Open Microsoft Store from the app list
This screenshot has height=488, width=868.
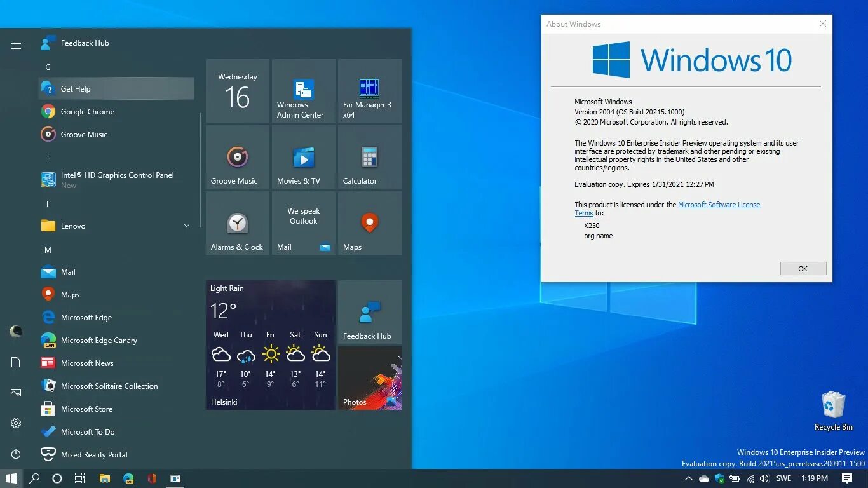click(x=116, y=409)
